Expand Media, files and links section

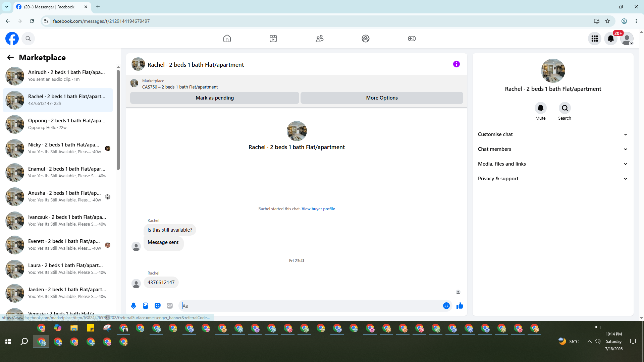(x=553, y=164)
